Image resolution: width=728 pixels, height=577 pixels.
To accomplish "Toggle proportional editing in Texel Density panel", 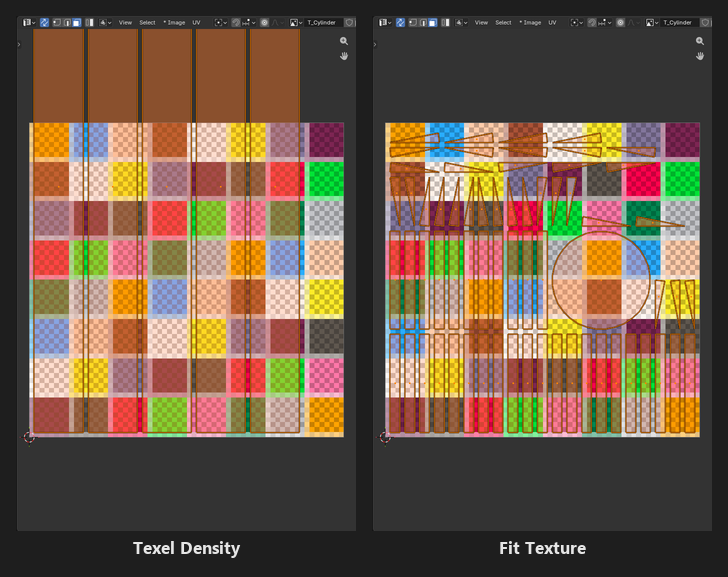I will pos(264,22).
